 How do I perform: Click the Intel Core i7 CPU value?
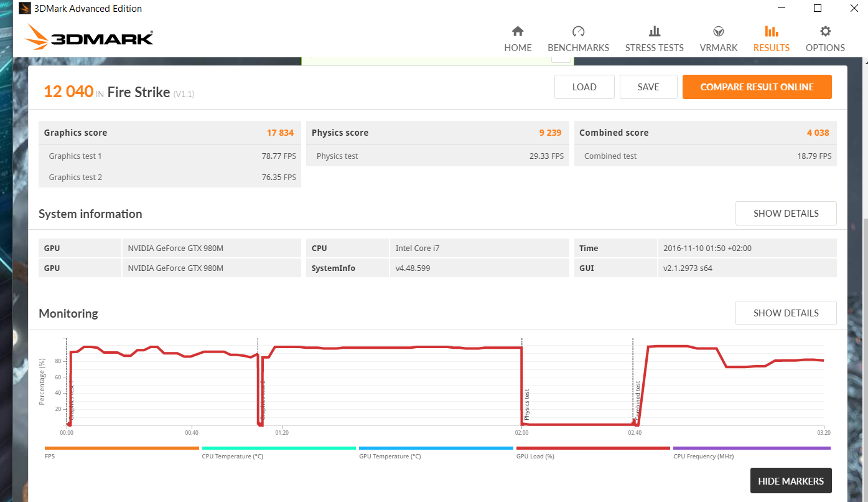click(416, 248)
